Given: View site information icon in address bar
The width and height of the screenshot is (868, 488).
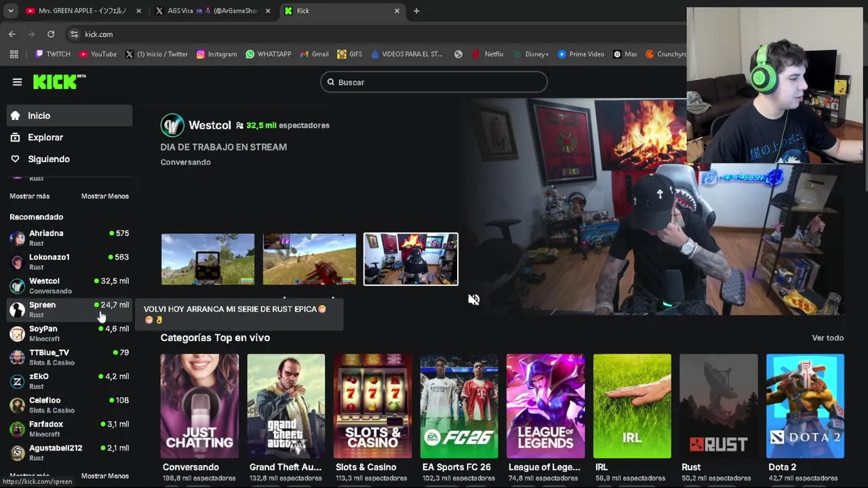Looking at the screenshot, I should (x=75, y=34).
